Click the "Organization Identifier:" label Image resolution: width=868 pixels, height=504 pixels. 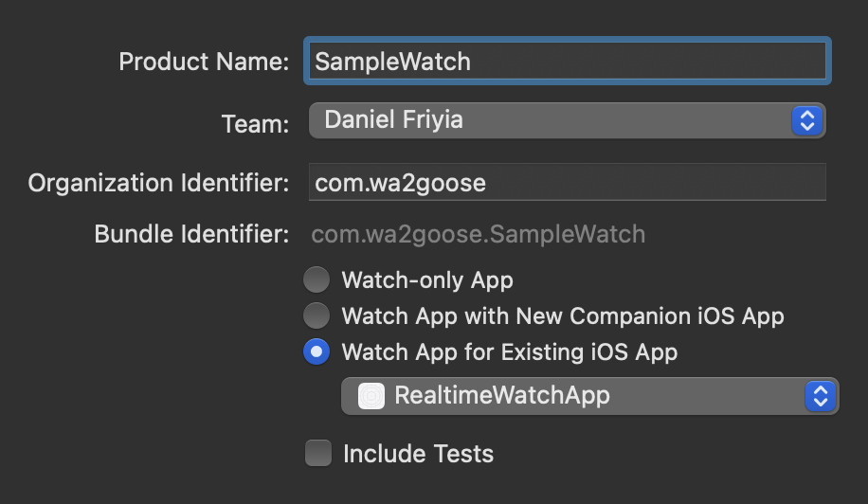pyautogui.click(x=158, y=183)
